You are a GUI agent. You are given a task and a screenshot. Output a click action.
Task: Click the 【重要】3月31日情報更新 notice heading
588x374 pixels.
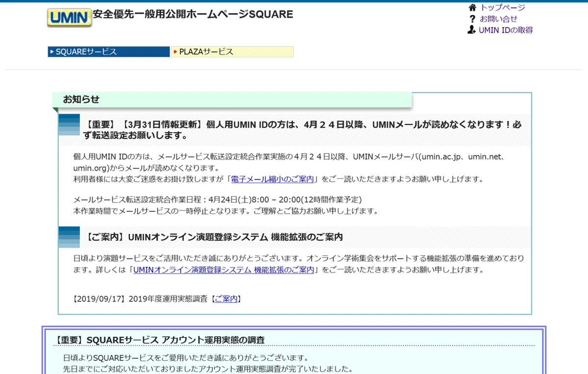point(303,130)
